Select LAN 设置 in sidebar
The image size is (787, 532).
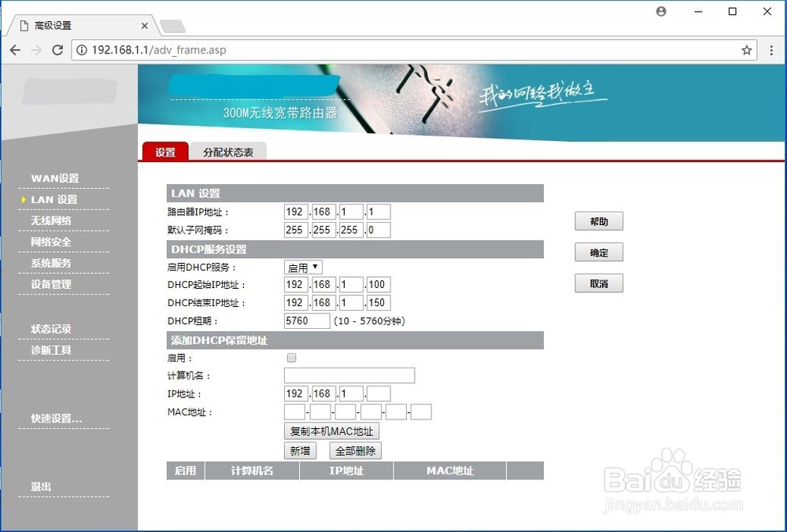click(54, 199)
